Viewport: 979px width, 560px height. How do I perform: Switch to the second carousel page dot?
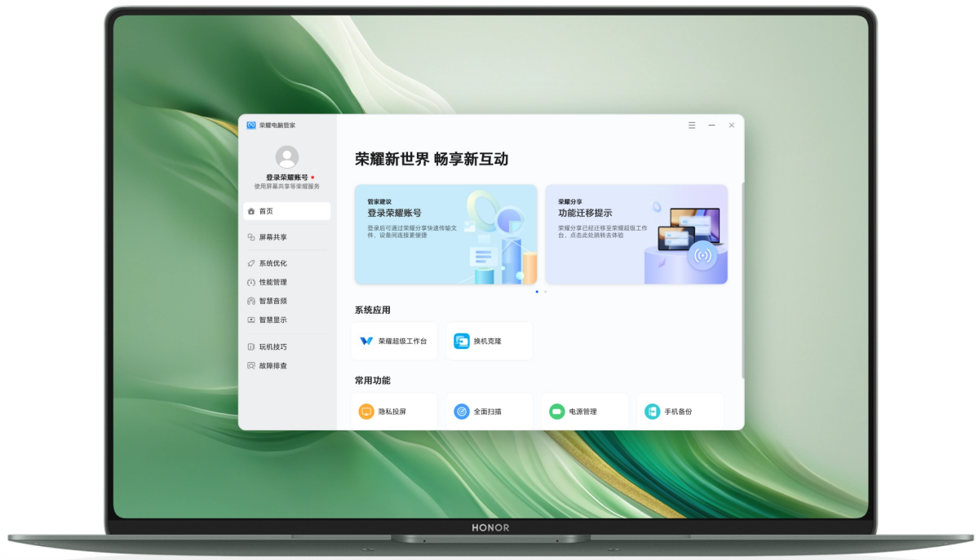tap(545, 291)
